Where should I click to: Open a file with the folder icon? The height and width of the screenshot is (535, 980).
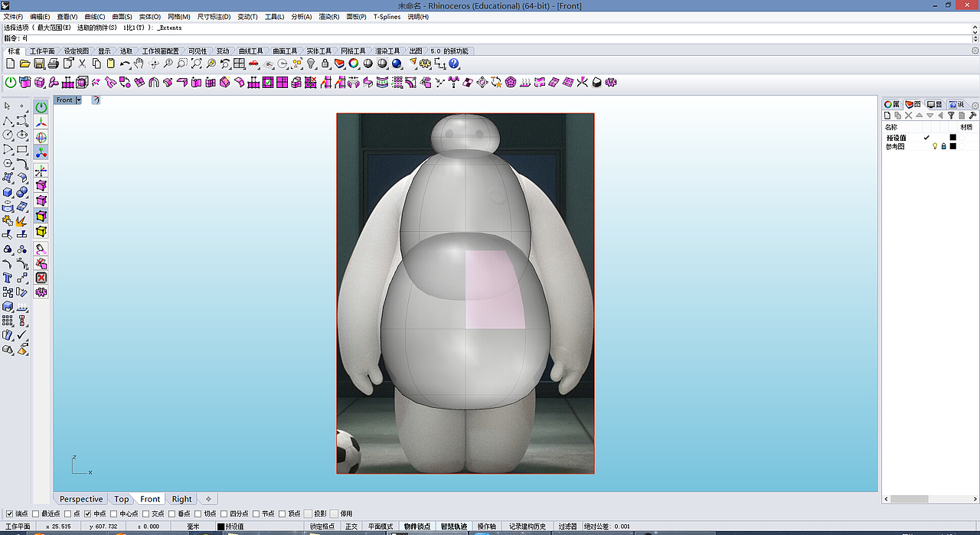24,64
